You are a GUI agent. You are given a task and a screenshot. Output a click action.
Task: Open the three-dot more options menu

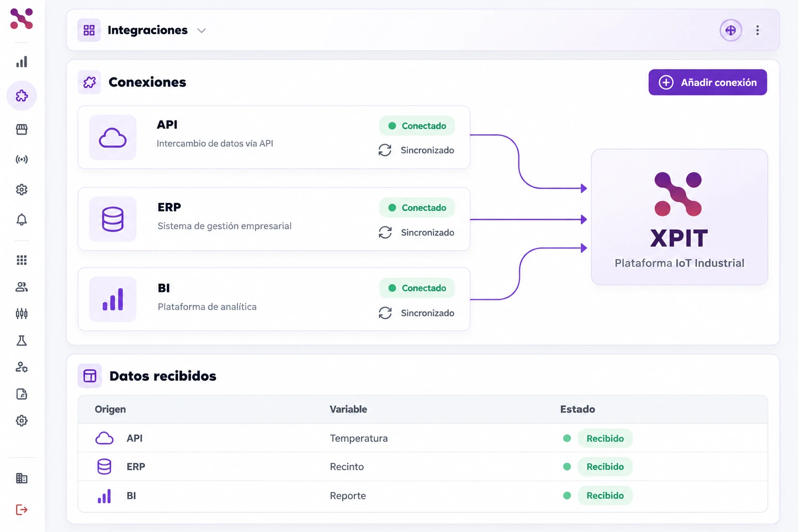(757, 30)
